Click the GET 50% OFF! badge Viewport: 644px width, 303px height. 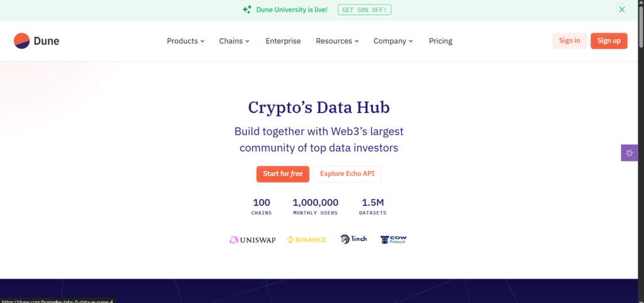pyautogui.click(x=365, y=9)
